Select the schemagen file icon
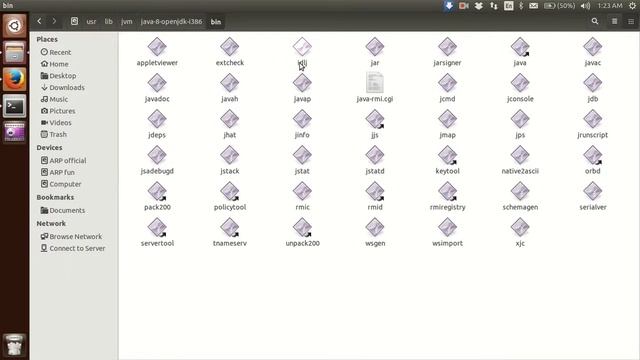The image size is (640, 360). (520, 191)
